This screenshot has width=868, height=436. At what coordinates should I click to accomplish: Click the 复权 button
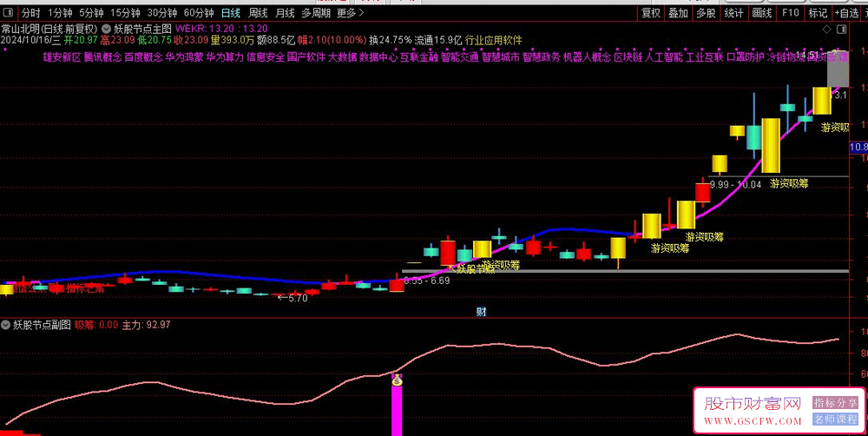[x=651, y=13]
